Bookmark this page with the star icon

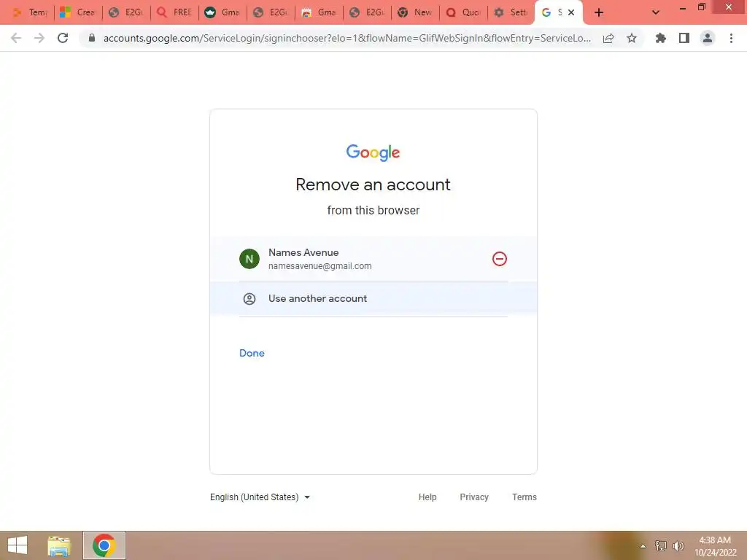pyautogui.click(x=632, y=38)
